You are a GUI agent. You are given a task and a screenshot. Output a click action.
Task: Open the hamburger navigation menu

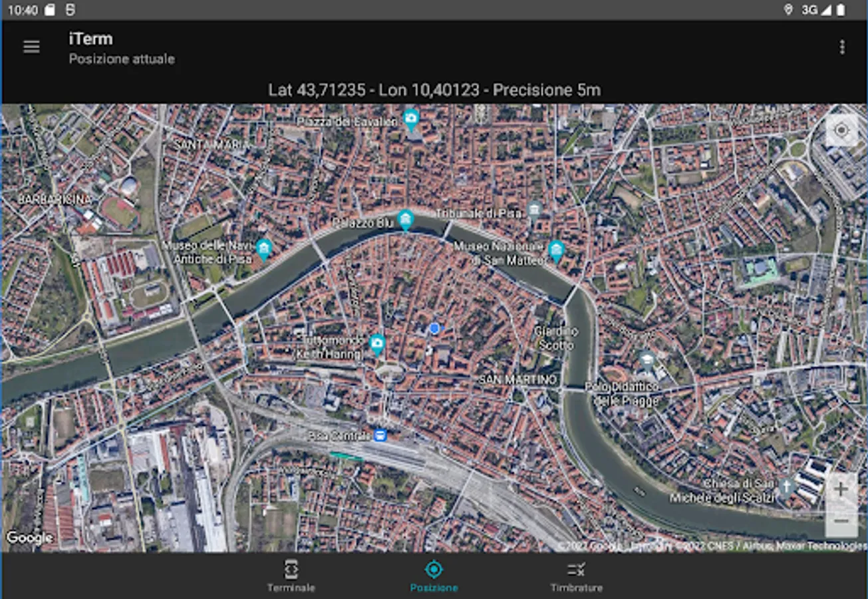click(x=31, y=47)
